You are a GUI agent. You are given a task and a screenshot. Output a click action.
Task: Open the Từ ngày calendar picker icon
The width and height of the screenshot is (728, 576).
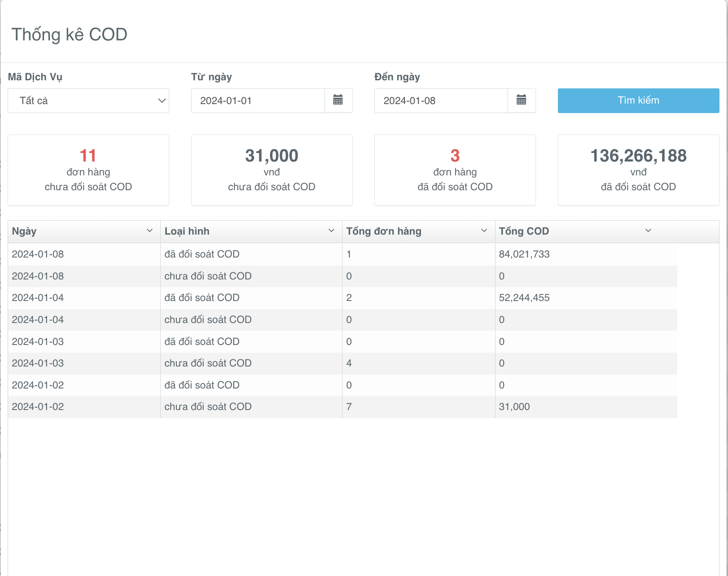(x=338, y=100)
